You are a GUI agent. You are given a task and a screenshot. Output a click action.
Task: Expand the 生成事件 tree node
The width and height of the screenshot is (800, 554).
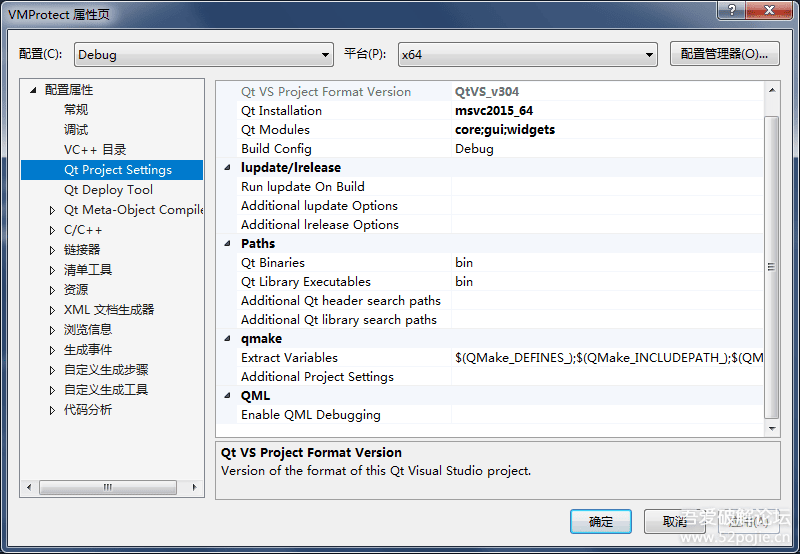click(x=52, y=350)
